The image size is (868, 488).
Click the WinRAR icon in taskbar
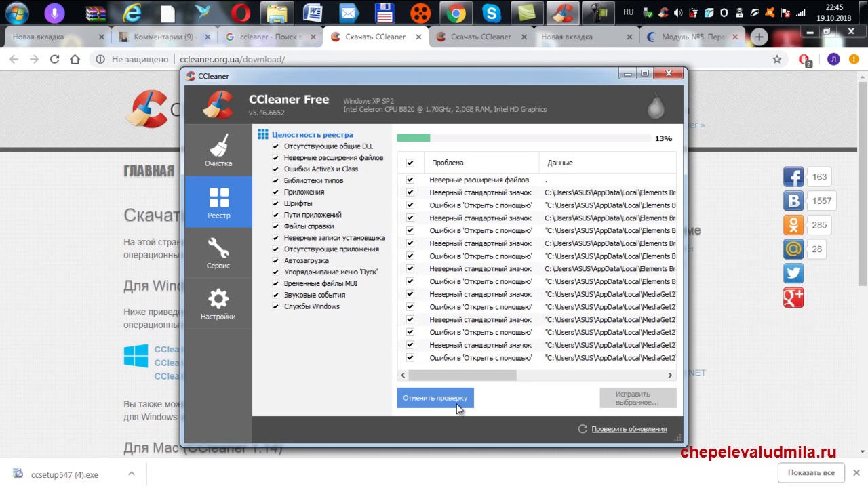coord(96,13)
